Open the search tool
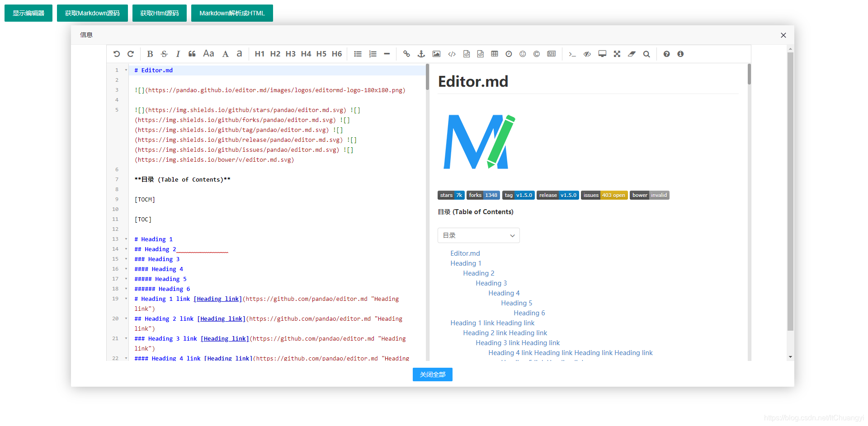Image resolution: width=868 pixels, height=426 pixels. (646, 54)
